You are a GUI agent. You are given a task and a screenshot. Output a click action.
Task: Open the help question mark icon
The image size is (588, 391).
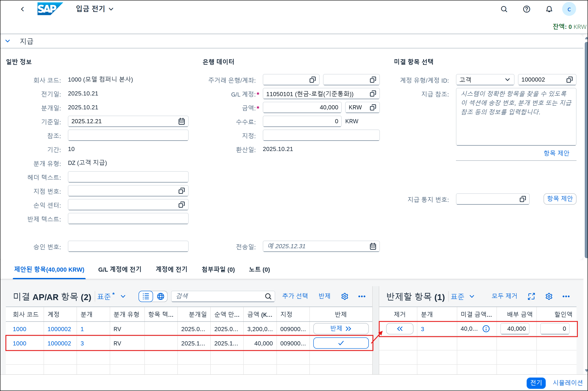(526, 9)
